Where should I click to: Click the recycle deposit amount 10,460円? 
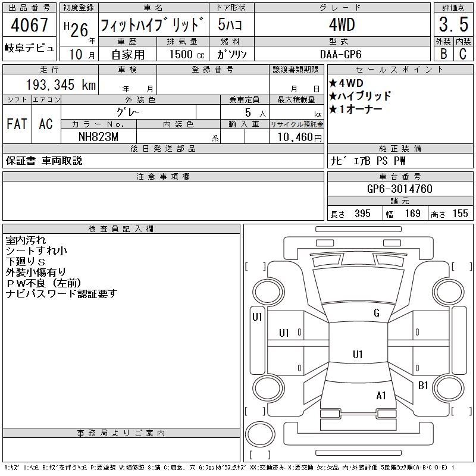[296, 137]
